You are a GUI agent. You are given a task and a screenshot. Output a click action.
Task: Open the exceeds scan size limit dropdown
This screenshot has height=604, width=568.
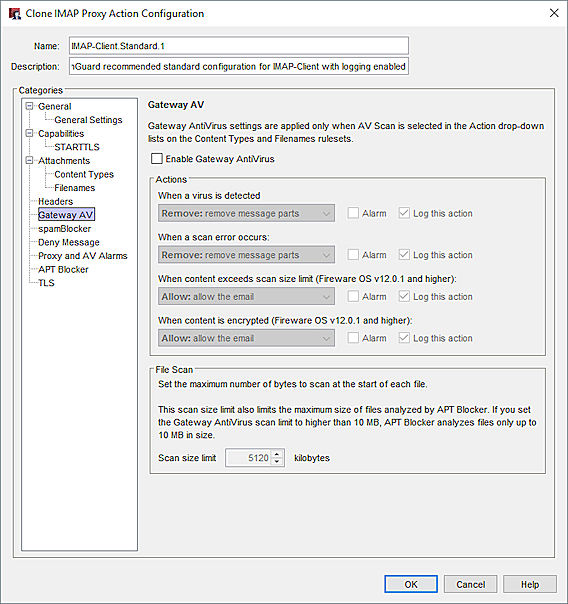(246, 297)
